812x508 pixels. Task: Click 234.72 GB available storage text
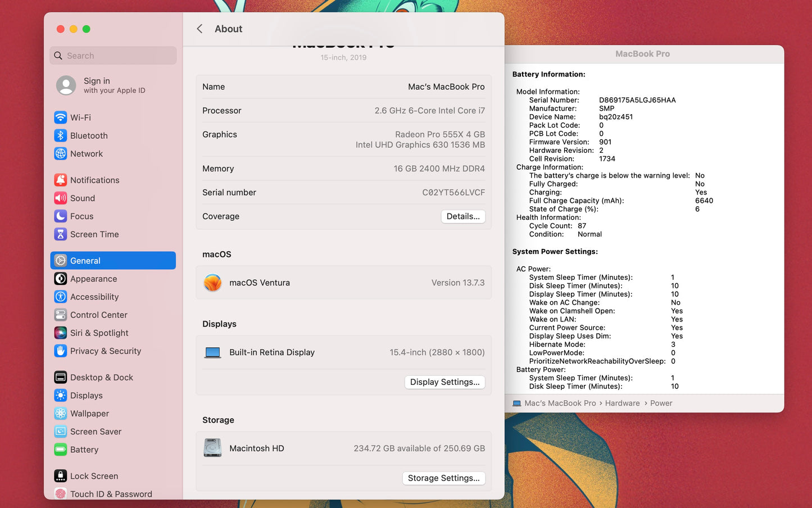pos(419,448)
